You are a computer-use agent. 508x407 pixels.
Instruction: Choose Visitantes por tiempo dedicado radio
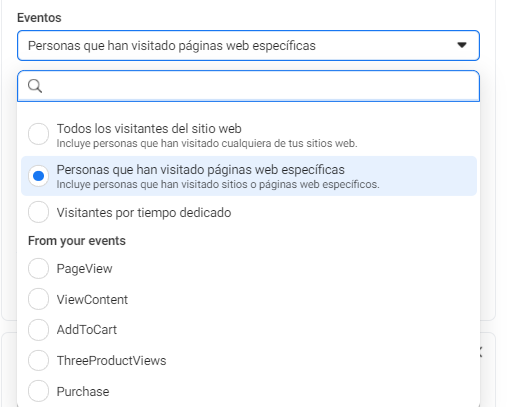pos(38,212)
